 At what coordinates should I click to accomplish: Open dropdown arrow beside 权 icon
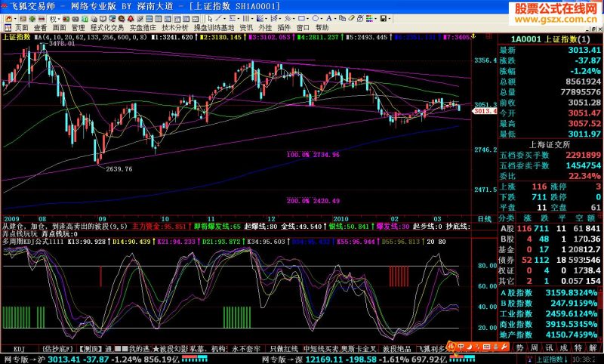pyautogui.click(x=59, y=18)
